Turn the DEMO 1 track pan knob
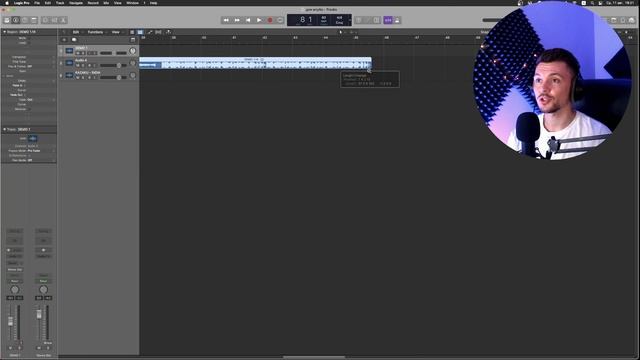This screenshot has width=640, height=360. pyautogui.click(x=132, y=51)
